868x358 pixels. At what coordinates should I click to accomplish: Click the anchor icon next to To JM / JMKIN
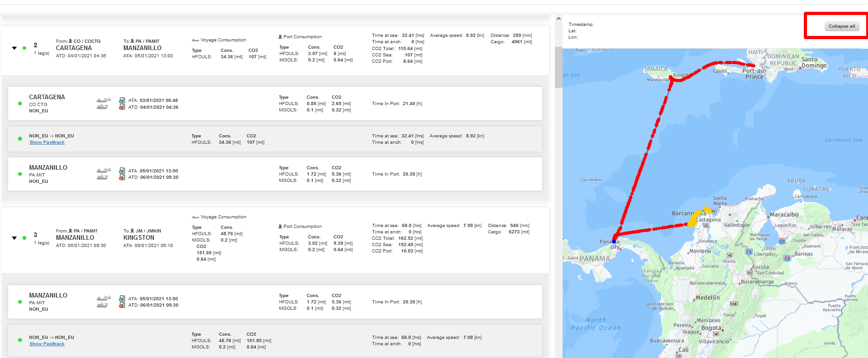[x=132, y=231]
